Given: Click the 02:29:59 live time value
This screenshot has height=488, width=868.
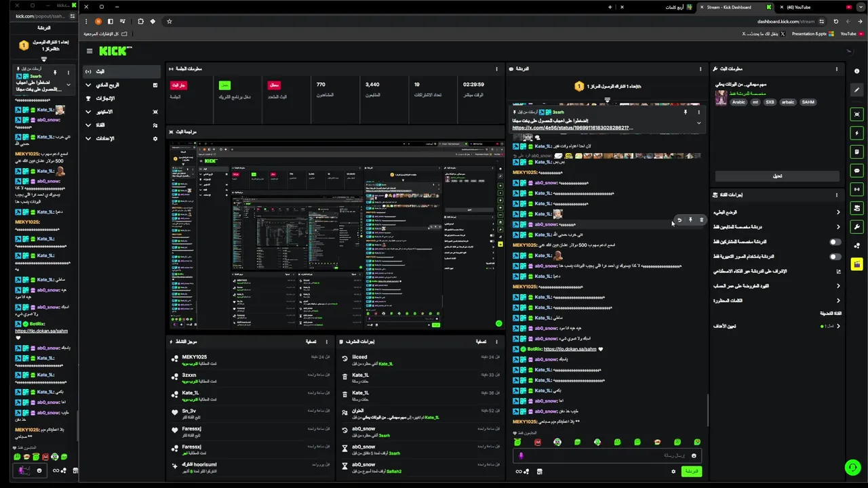Looking at the screenshot, I should point(473,85).
